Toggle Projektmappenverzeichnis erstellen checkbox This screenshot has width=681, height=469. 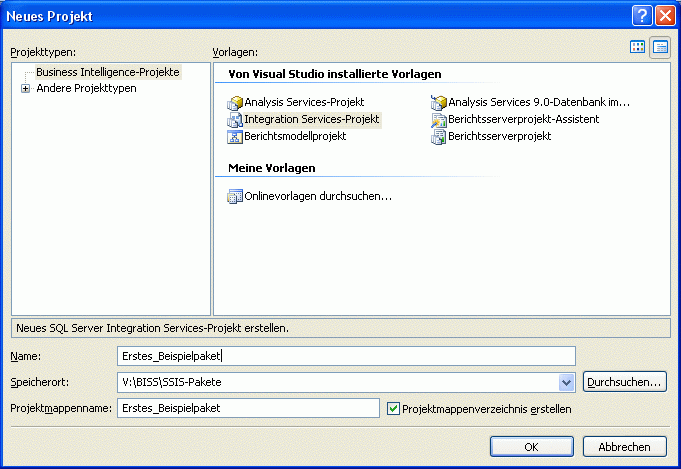pyautogui.click(x=393, y=409)
